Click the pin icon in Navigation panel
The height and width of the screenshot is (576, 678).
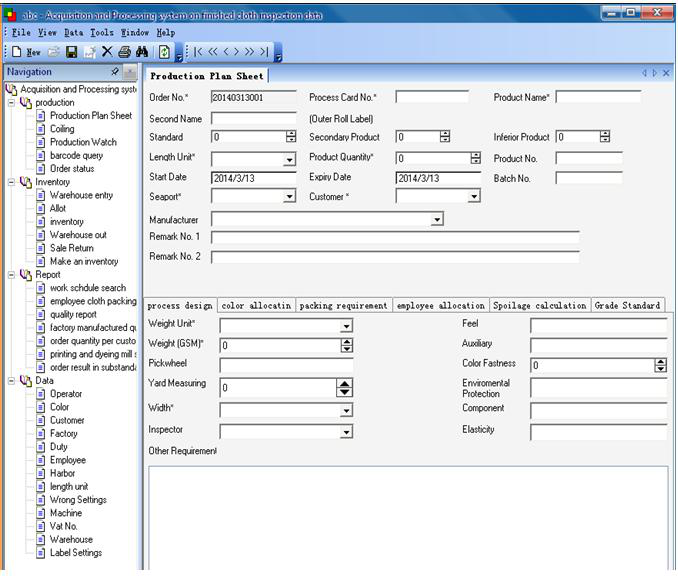pos(115,71)
